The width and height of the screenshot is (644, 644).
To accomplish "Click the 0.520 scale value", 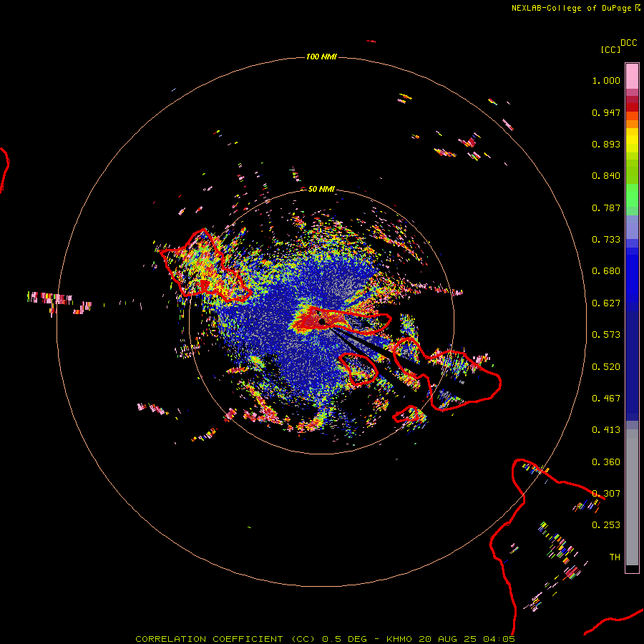I will (606, 367).
